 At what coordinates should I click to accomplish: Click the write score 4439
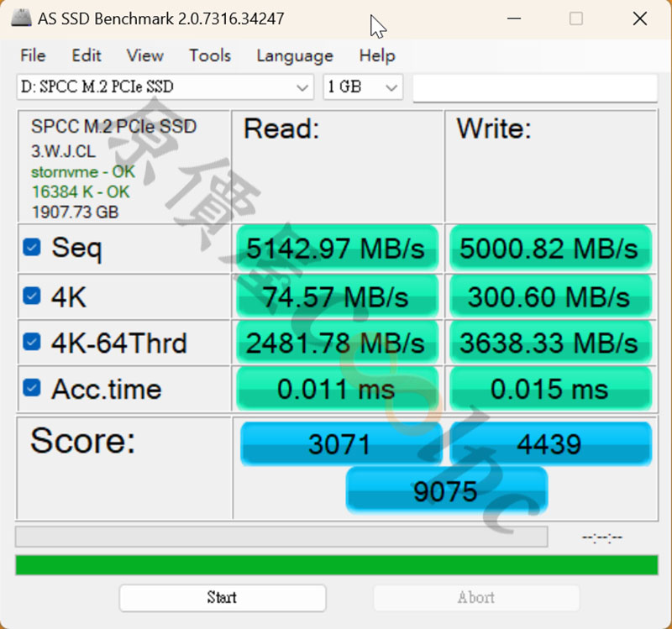pos(550,444)
